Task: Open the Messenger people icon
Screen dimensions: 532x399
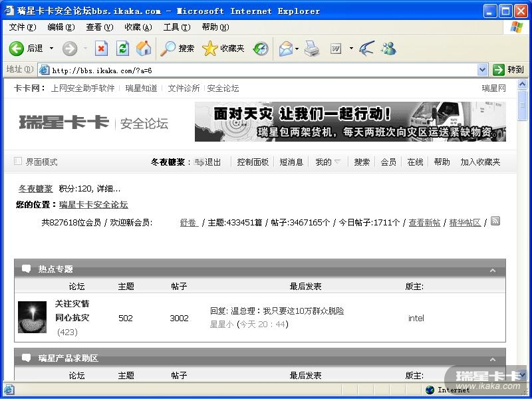Action: (x=388, y=49)
